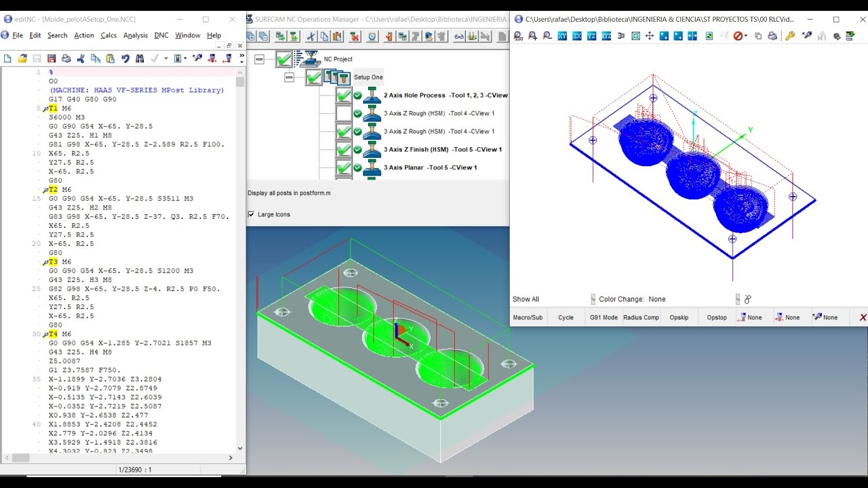Click the Radius Comp button

(641, 317)
